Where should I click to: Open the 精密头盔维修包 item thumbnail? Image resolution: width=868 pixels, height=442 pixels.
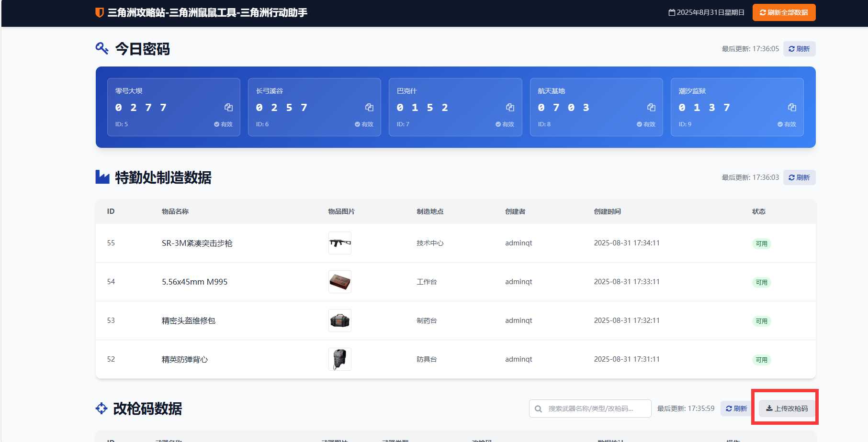(340, 320)
